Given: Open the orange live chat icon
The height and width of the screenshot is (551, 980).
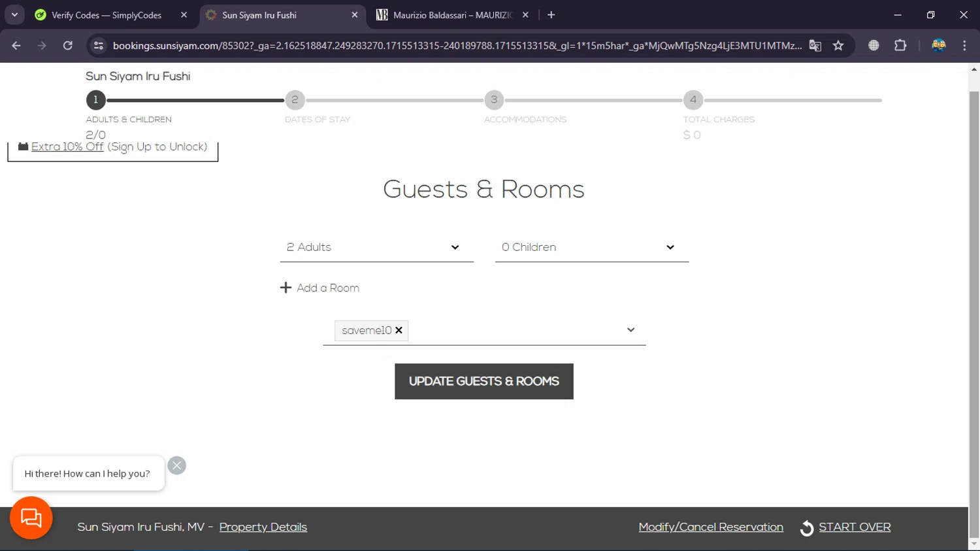Looking at the screenshot, I should click(31, 518).
